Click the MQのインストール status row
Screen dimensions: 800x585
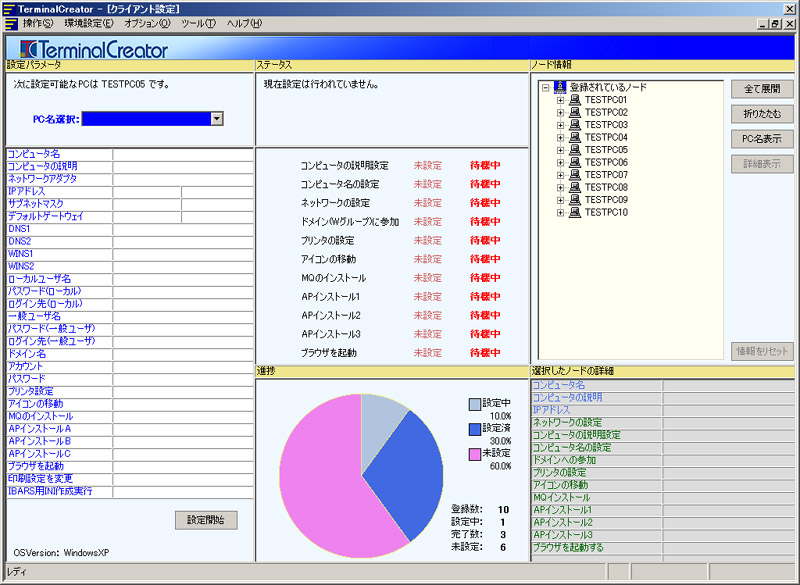(x=401, y=278)
